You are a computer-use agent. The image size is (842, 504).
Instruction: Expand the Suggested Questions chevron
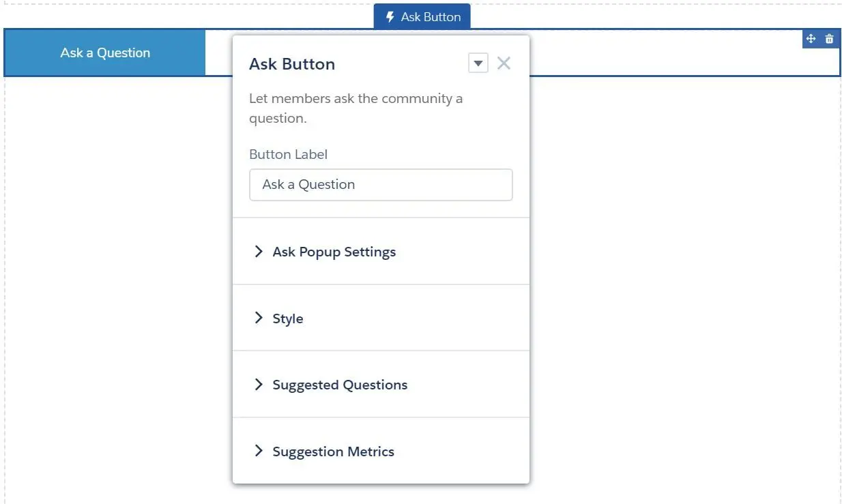(259, 385)
